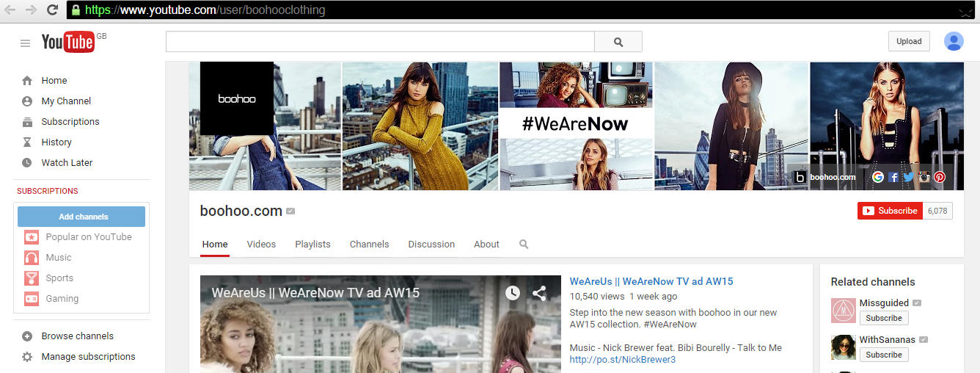Click the Browse channels plus icon
980x373 pixels.
pos(27,336)
